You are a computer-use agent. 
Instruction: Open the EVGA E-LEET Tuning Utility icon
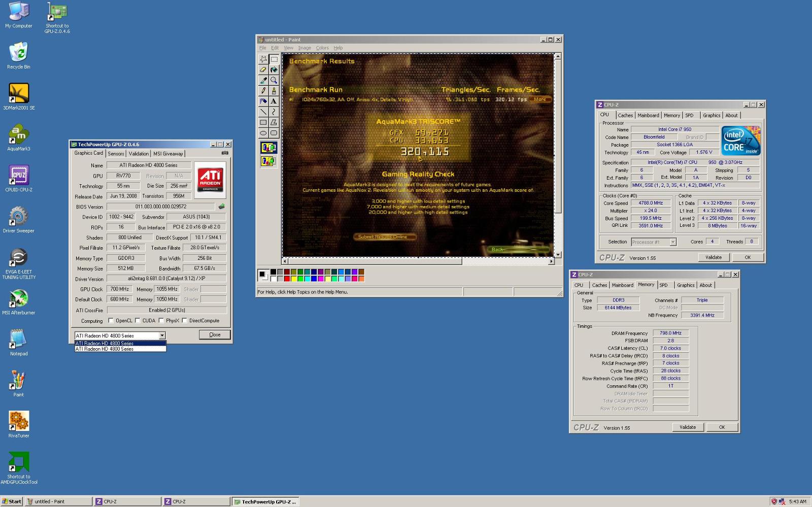coord(18,264)
